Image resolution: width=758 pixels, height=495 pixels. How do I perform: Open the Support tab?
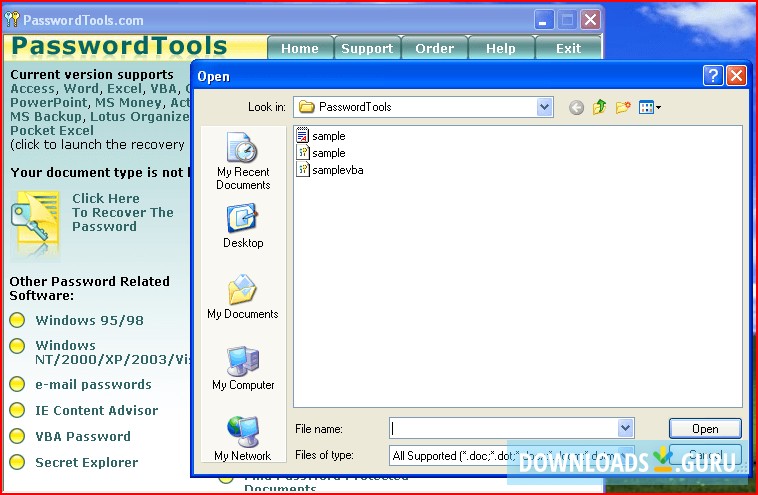click(x=367, y=48)
